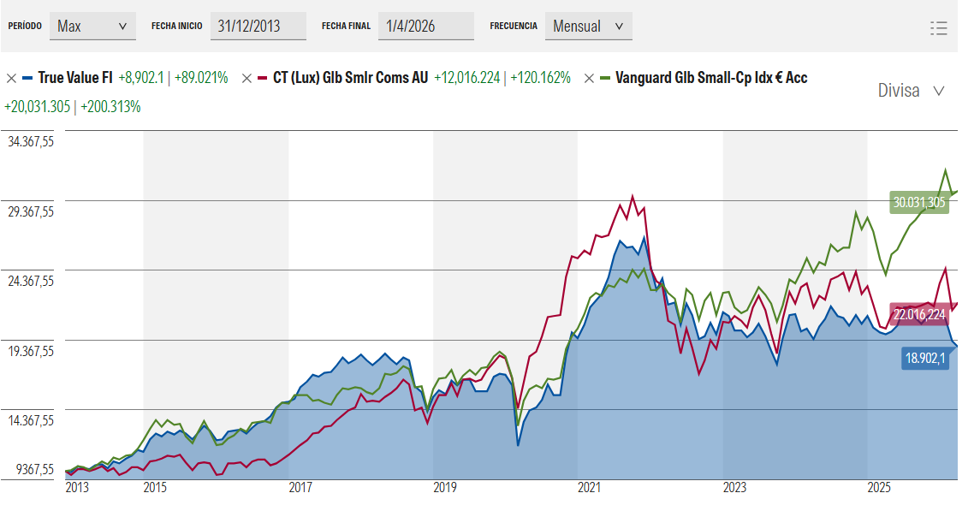Click the CT (Lux) Glb Smlr Coms AU label

[x=350, y=78]
